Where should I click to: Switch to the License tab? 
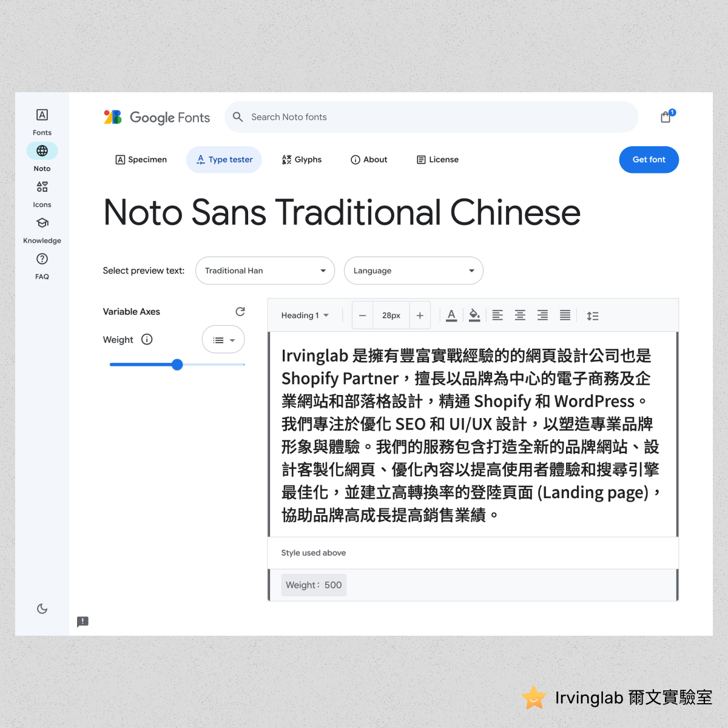pos(437,160)
